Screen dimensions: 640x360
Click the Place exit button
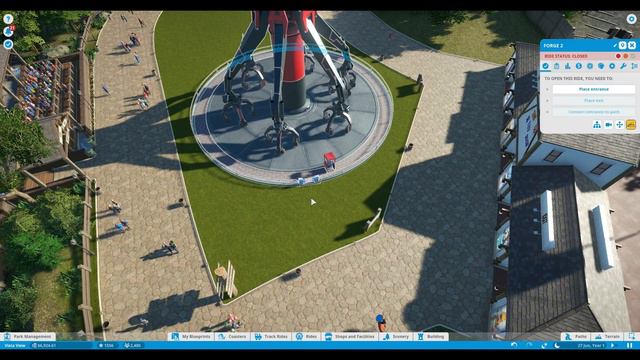(594, 100)
